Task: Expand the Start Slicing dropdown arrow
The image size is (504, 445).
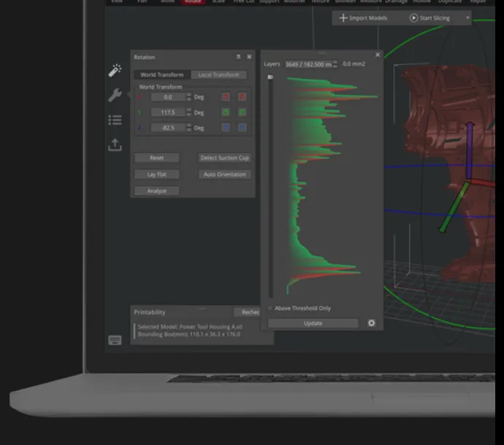Action: coord(468,18)
